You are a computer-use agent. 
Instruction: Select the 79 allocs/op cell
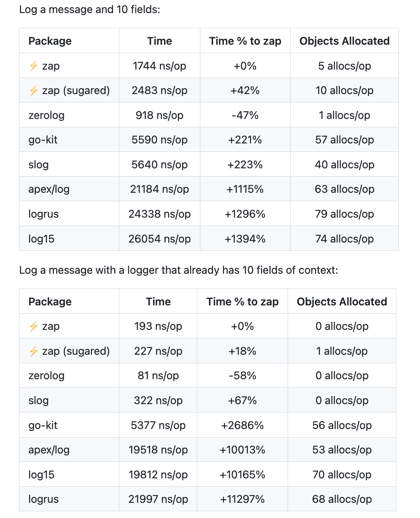[344, 214]
